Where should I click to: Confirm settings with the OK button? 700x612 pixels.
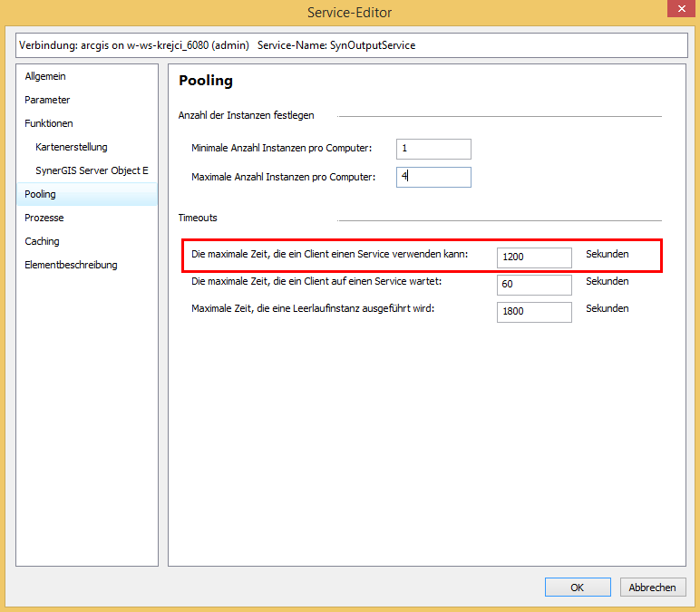click(x=578, y=588)
